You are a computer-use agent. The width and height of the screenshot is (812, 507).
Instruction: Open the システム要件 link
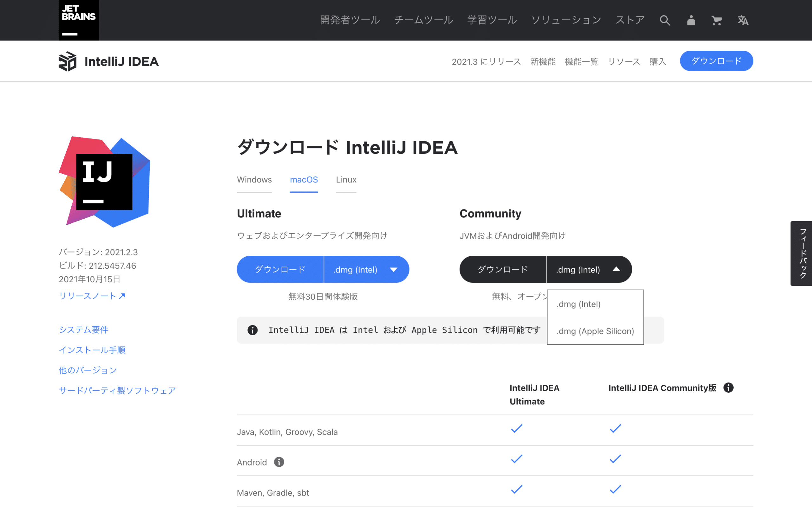point(83,330)
